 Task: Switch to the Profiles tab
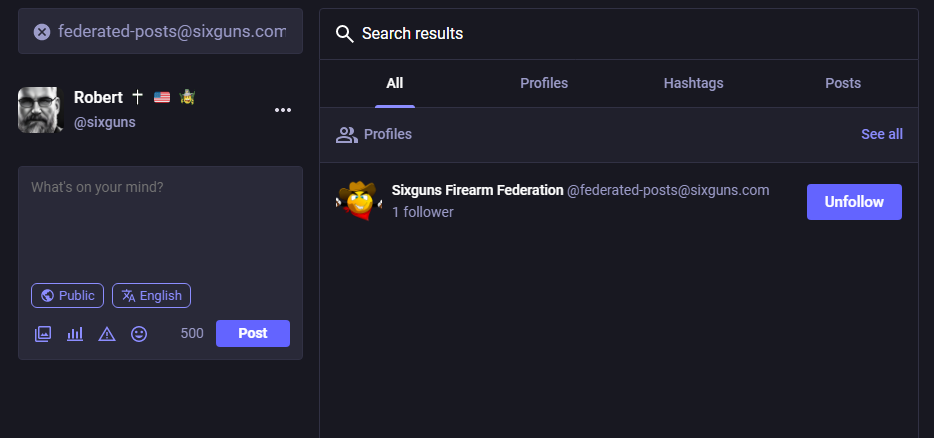coord(544,83)
